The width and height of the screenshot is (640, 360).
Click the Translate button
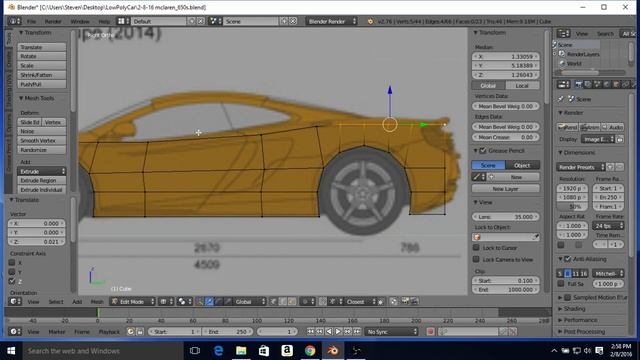tap(42, 47)
